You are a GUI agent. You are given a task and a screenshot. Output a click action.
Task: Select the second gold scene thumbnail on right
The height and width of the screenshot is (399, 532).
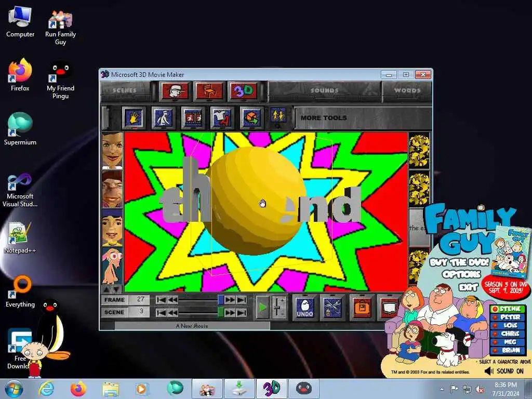419,189
